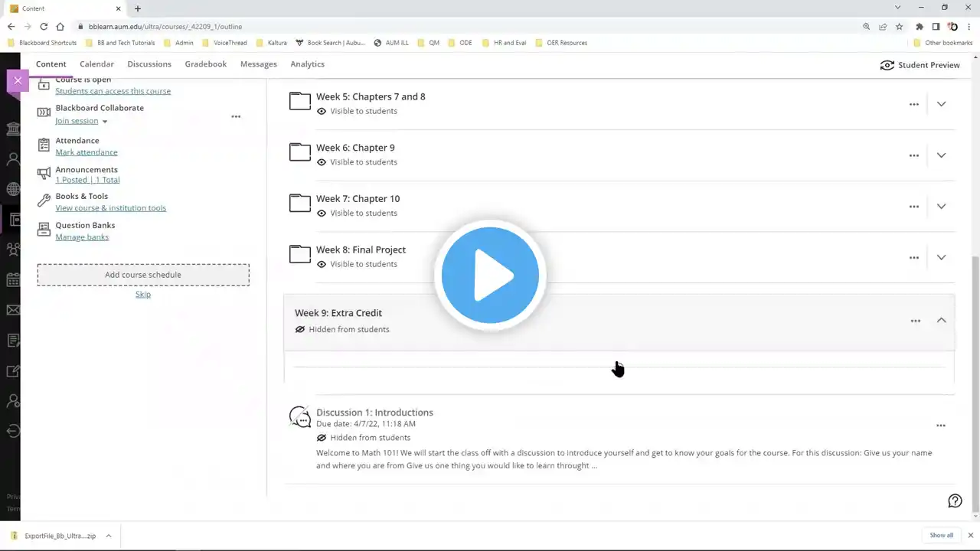Open the Other bookmarks folder

click(942, 43)
